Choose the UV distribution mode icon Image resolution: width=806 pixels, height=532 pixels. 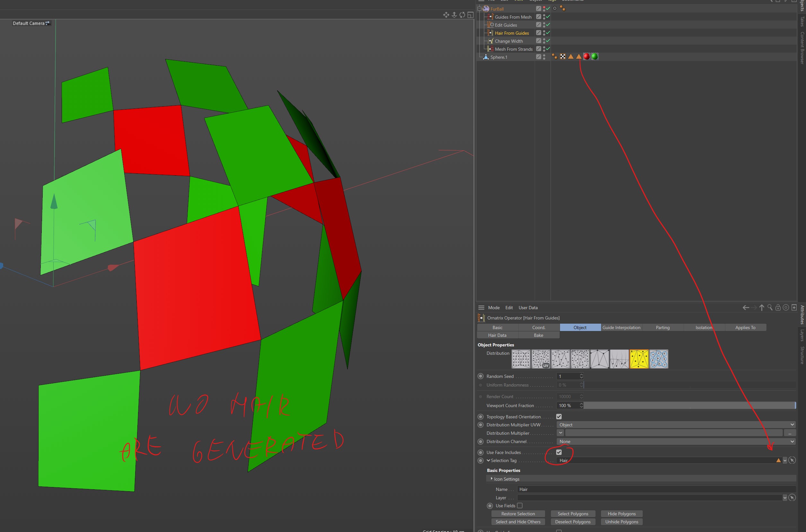point(541,359)
